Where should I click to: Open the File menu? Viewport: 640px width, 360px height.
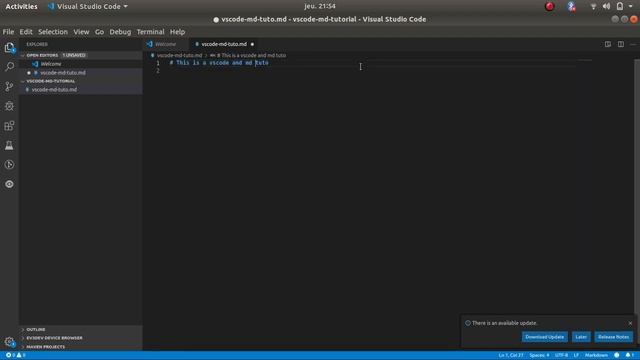pos(8,32)
